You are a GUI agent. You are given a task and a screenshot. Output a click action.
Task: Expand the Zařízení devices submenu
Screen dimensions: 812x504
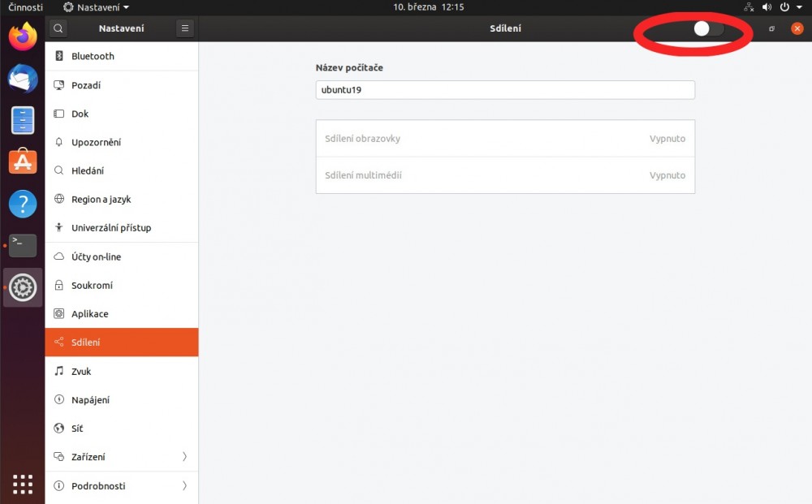[x=122, y=457]
